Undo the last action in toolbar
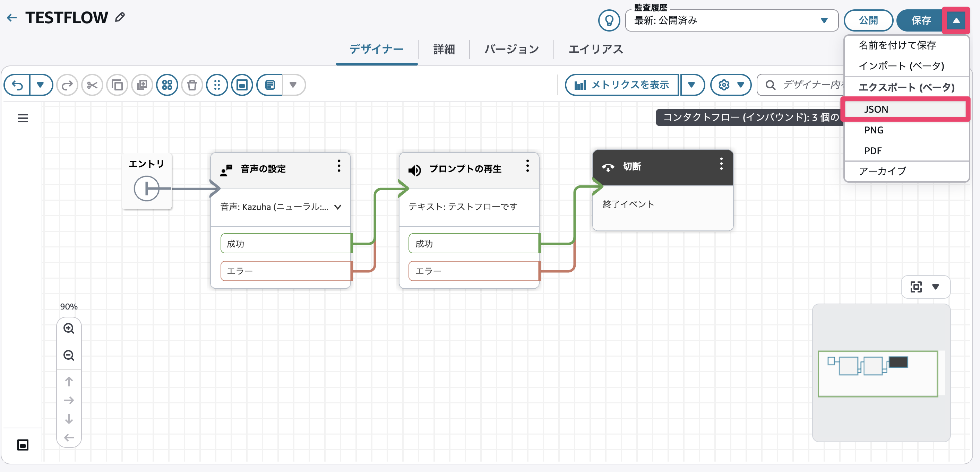Image resolution: width=980 pixels, height=472 pixels. tap(17, 85)
